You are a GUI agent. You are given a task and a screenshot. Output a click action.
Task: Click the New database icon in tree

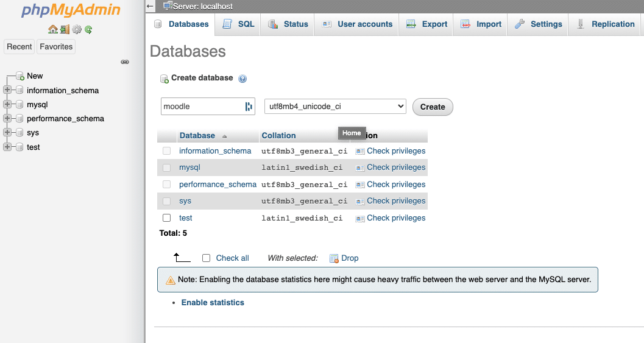19,76
